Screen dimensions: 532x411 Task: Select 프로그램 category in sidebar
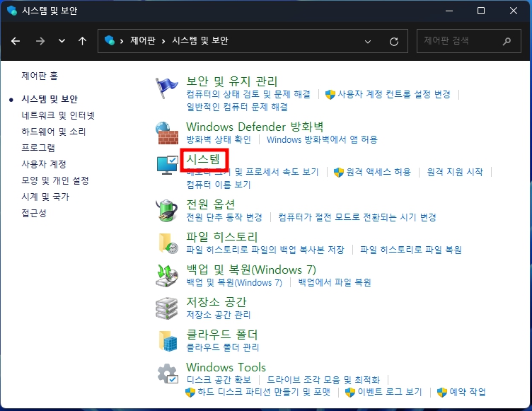[38, 148]
